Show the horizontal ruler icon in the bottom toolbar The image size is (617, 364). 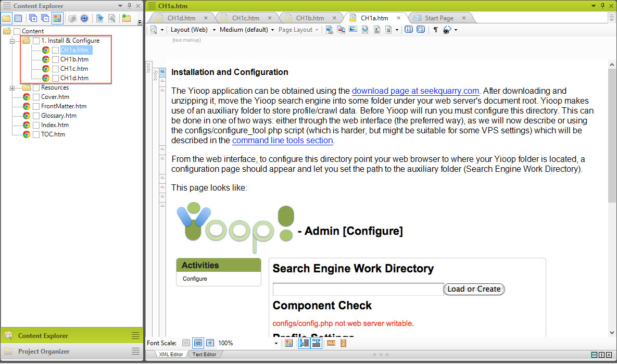tap(331, 343)
